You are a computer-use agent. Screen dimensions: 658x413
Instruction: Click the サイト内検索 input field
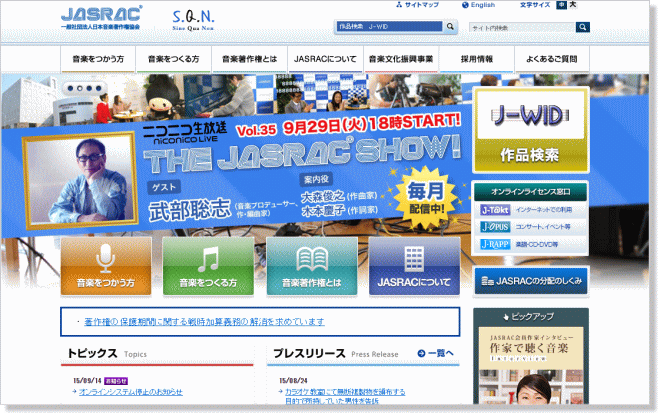tap(522, 28)
